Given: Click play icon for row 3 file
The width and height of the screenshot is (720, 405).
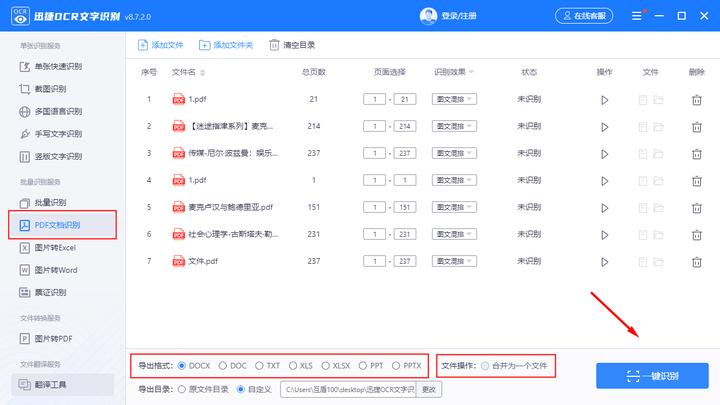Looking at the screenshot, I should pyautogui.click(x=604, y=154).
